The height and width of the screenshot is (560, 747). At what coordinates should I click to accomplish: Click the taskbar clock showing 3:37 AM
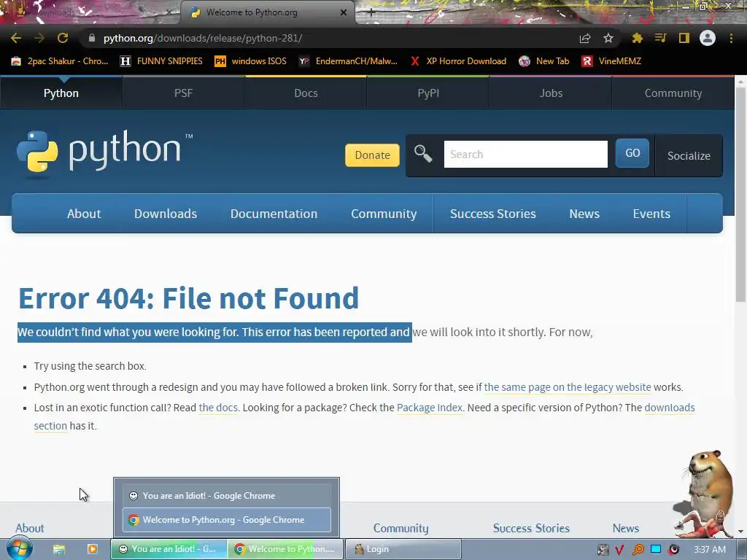click(710, 550)
